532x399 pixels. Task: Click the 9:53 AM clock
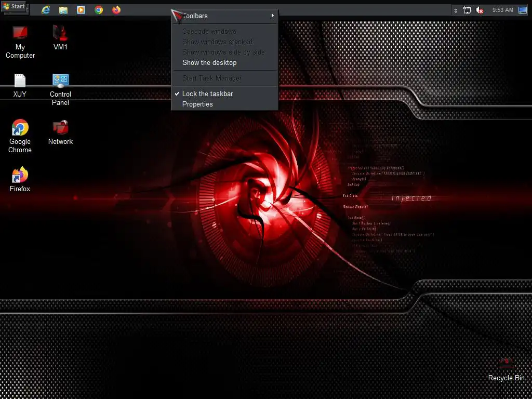pyautogui.click(x=502, y=10)
